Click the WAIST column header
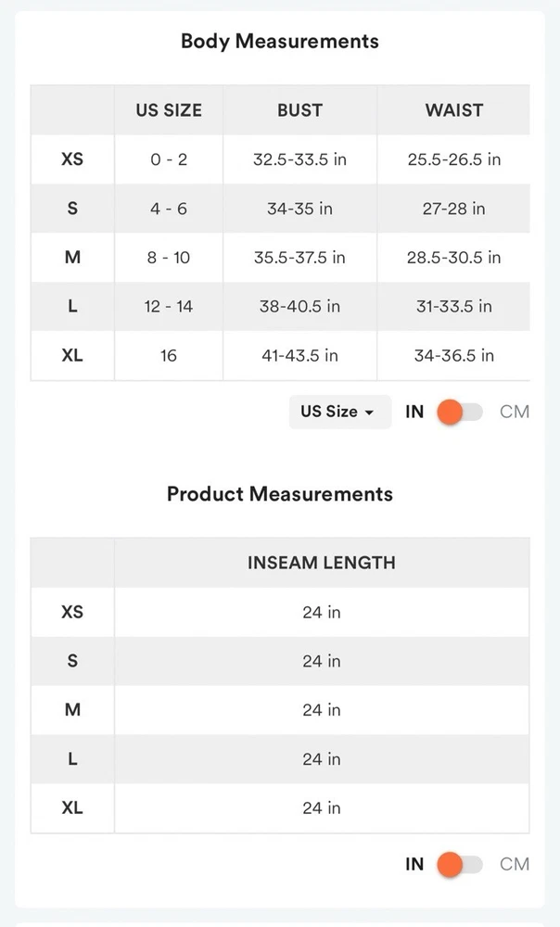560x927 pixels. click(453, 110)
